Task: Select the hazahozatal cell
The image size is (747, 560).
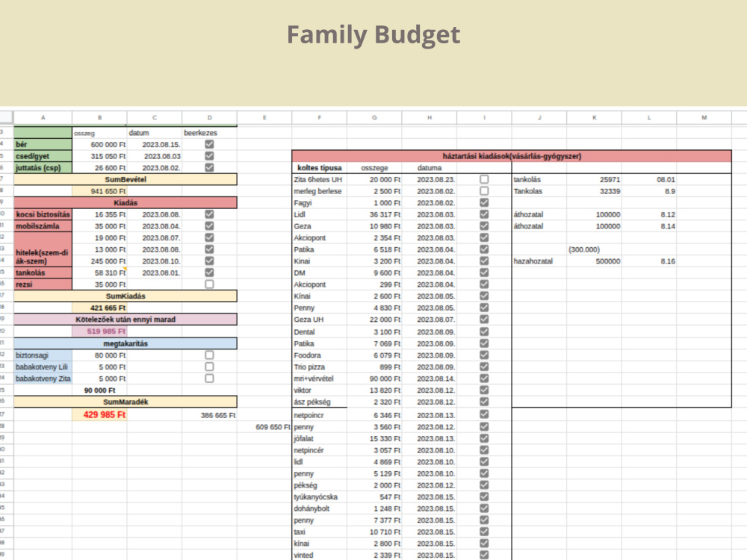Action: point(539,261)
